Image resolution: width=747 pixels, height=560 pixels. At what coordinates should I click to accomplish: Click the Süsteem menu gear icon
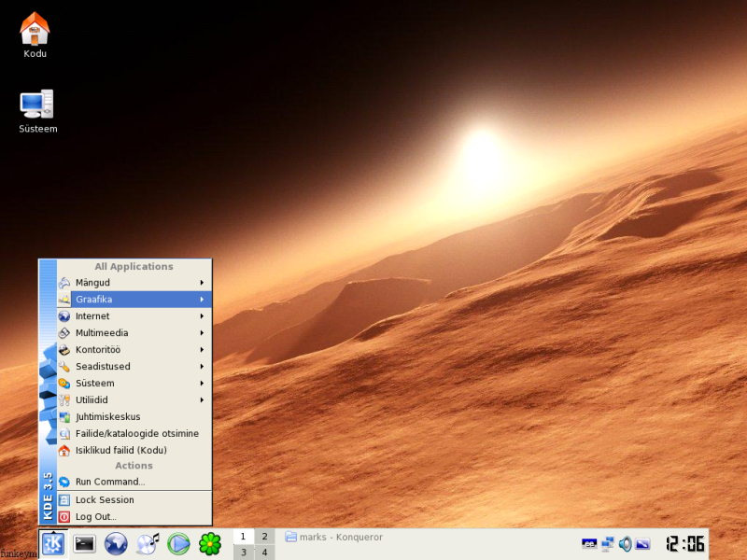pos(64,384)
